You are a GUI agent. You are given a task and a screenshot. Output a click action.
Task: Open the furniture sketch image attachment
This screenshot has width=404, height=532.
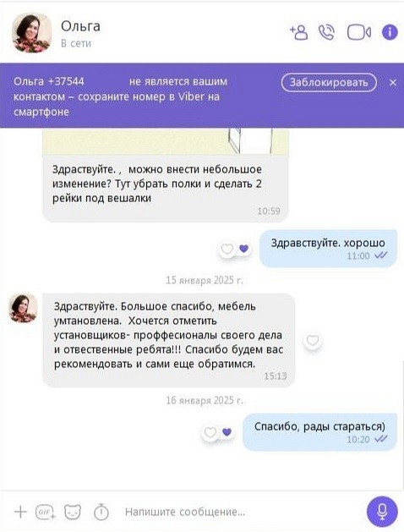(166, 141)
